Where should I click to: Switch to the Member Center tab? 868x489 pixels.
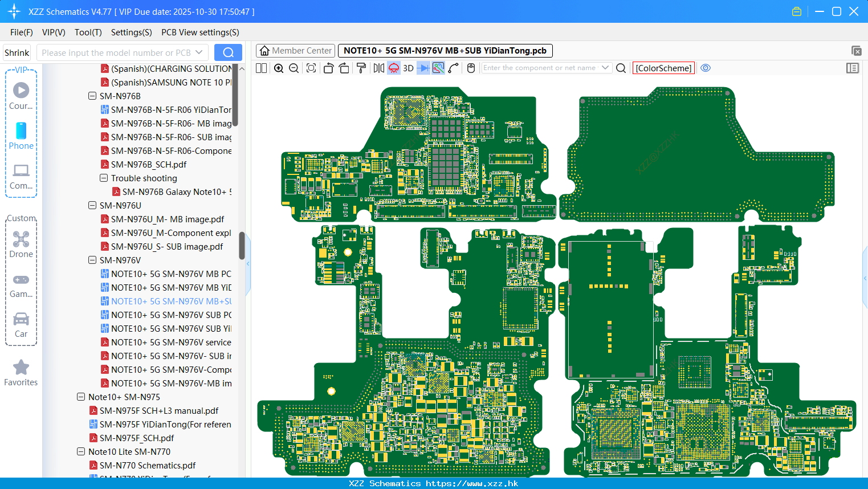(x=295, y=51)
